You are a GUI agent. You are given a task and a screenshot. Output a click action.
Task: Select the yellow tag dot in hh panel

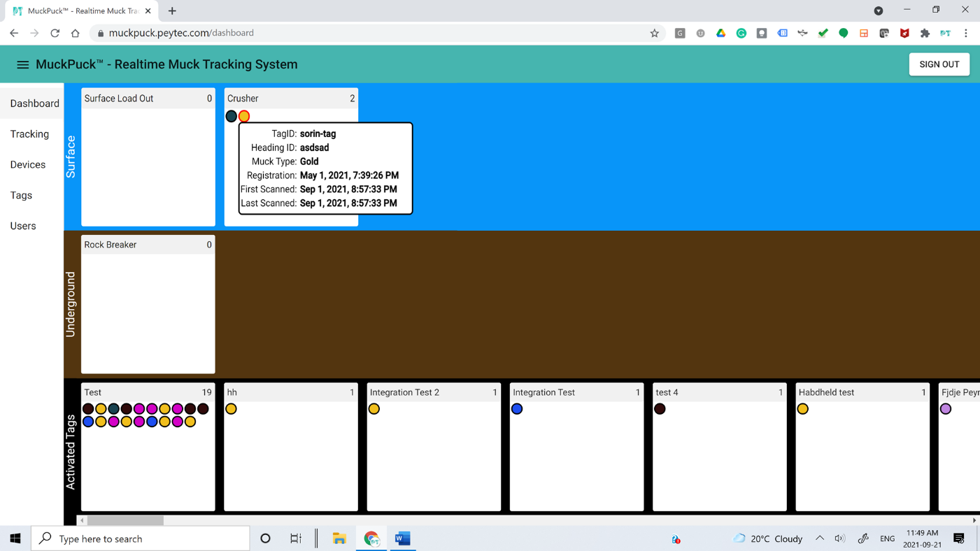(231, 409)
